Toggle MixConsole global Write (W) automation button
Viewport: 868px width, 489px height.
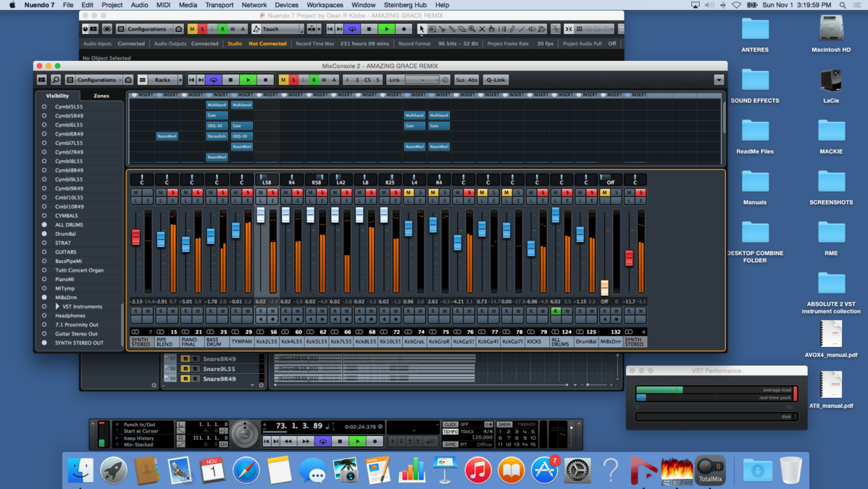point(324,80)
